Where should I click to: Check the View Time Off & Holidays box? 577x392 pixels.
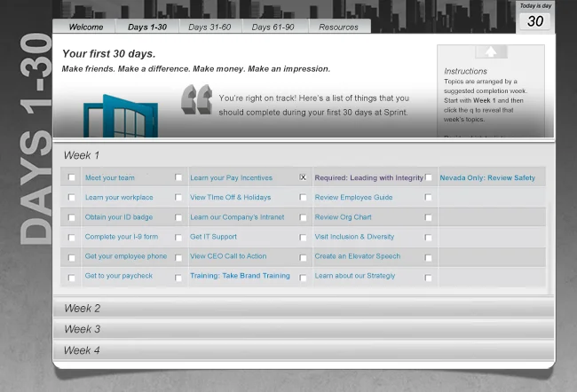[x=178, y=198]
